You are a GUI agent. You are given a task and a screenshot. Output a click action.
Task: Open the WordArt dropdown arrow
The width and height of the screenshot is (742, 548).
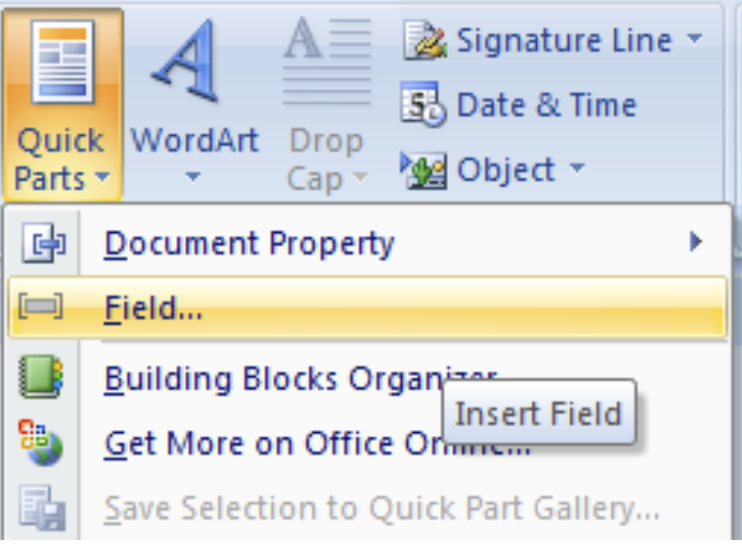(x=193, y=177)
